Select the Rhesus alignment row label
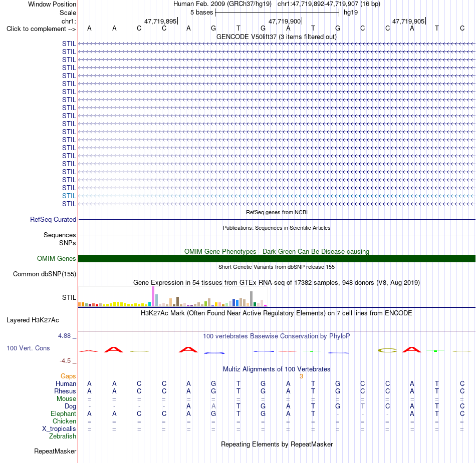Image resolution: width=476 pixels, height=463 pixels. [x=65, y=391]
